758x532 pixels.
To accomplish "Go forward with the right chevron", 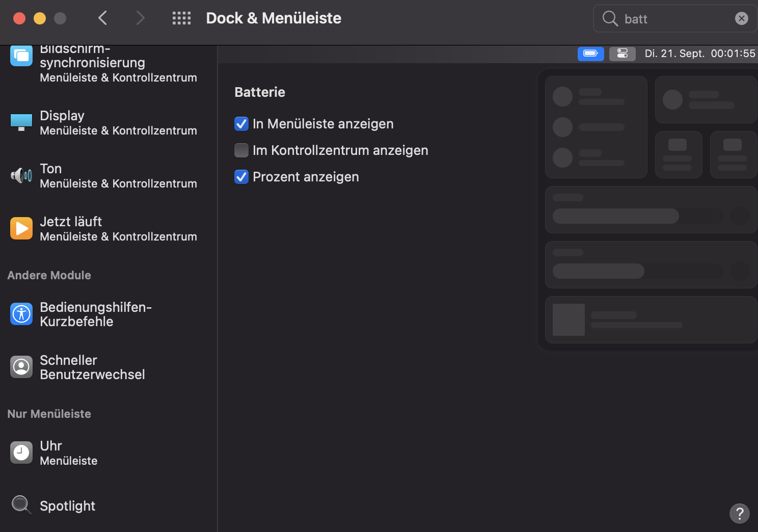I will coord(141,18).
